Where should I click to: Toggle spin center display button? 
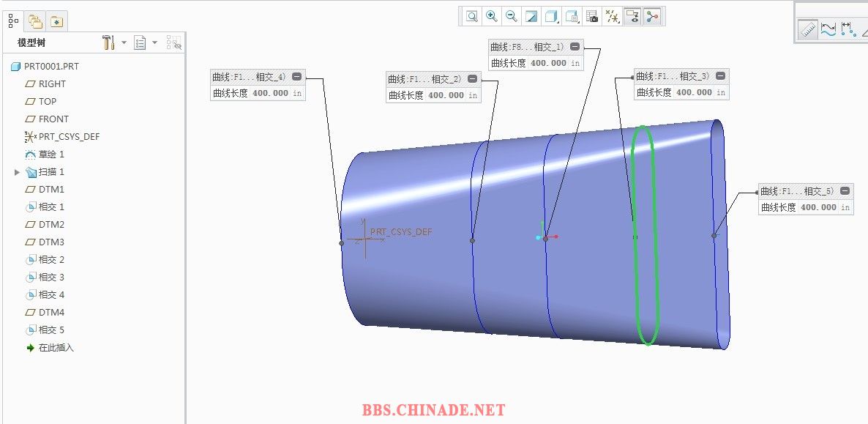(652, 16)
